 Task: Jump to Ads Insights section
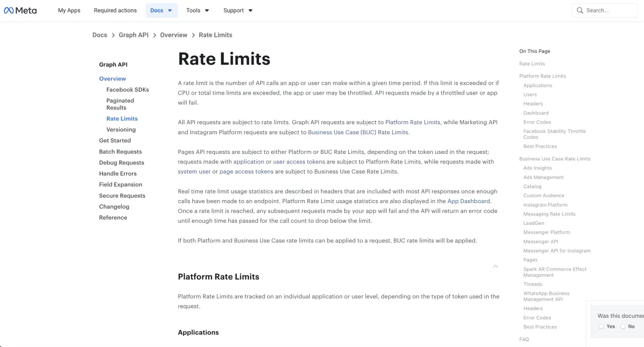(x=537, y=168)
